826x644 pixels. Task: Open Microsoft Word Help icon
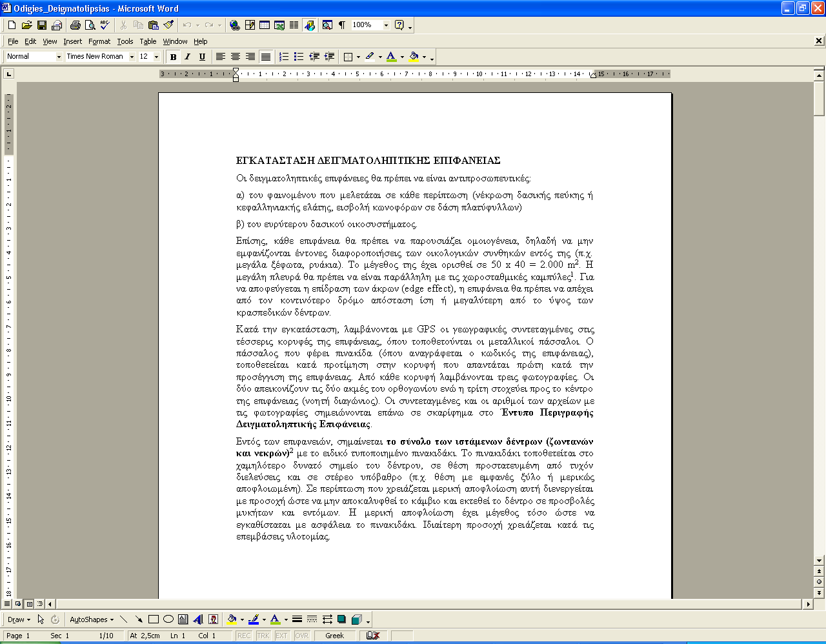click(x=399, y=25)
